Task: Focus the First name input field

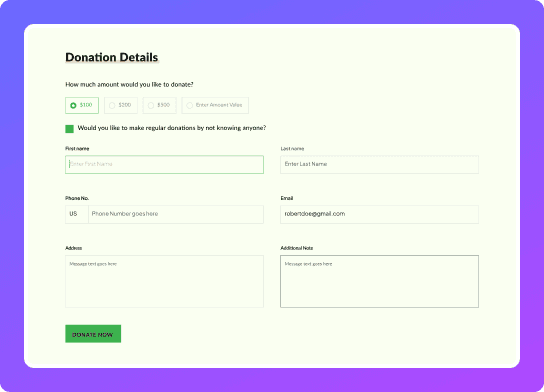Action: [x=164, y=164]
